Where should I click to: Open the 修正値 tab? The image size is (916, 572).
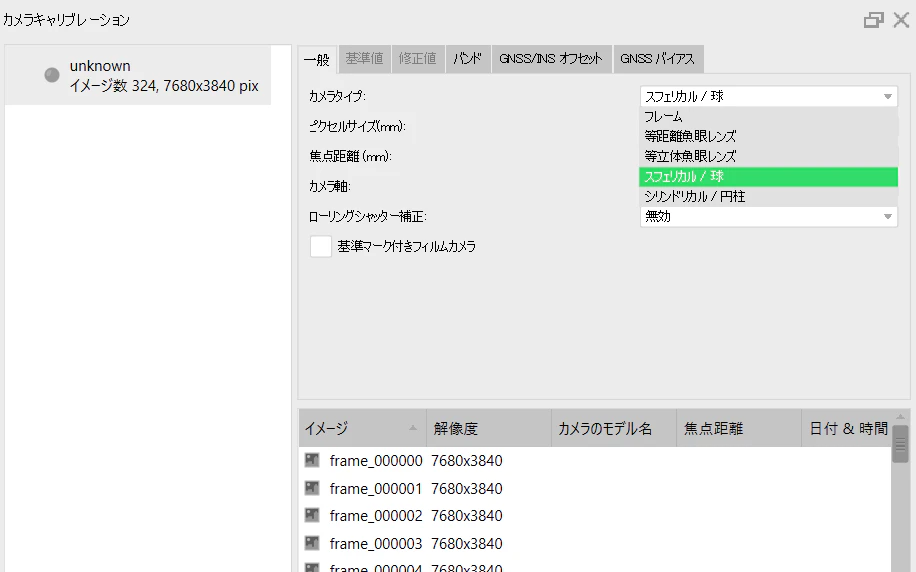pos(418,58)
